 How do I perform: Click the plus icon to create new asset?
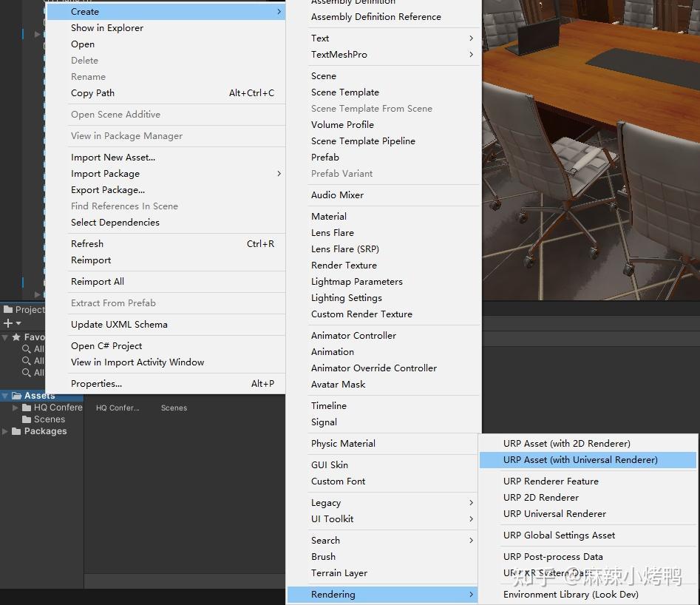[x=10, y=322]
